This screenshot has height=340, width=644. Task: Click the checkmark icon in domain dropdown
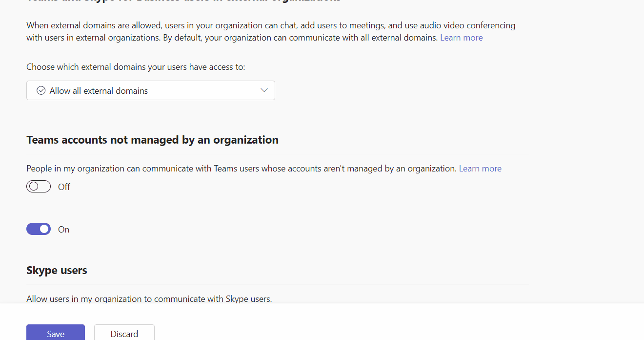[x=41, y=90]
